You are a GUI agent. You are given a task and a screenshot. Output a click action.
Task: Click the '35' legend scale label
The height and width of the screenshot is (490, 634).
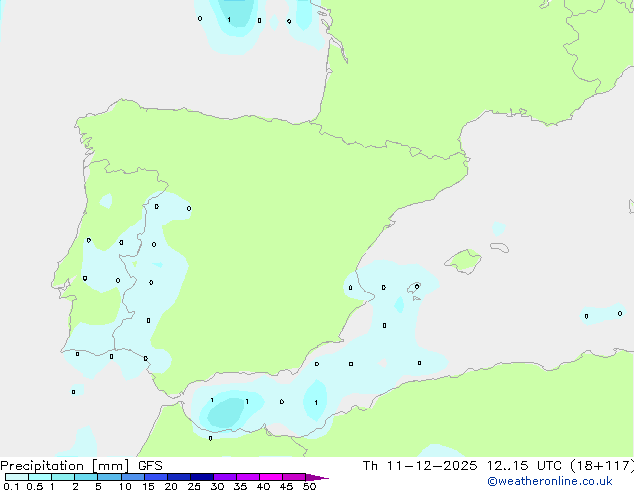click(240, 486)
